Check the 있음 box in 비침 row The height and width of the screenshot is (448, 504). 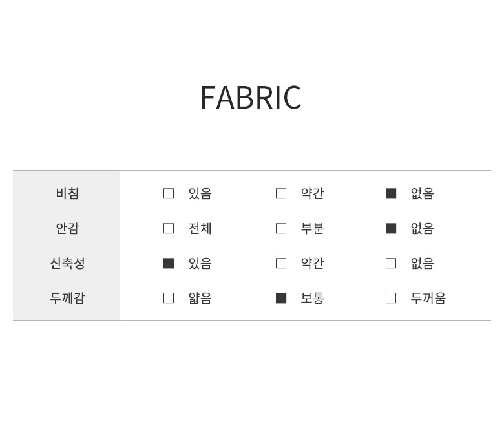click(169, 193)
